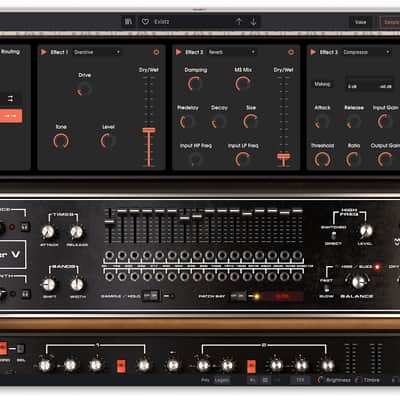The image size is (400, 400).
Task: Click the first jack in the upper patch row
Action: pos(109,255)
